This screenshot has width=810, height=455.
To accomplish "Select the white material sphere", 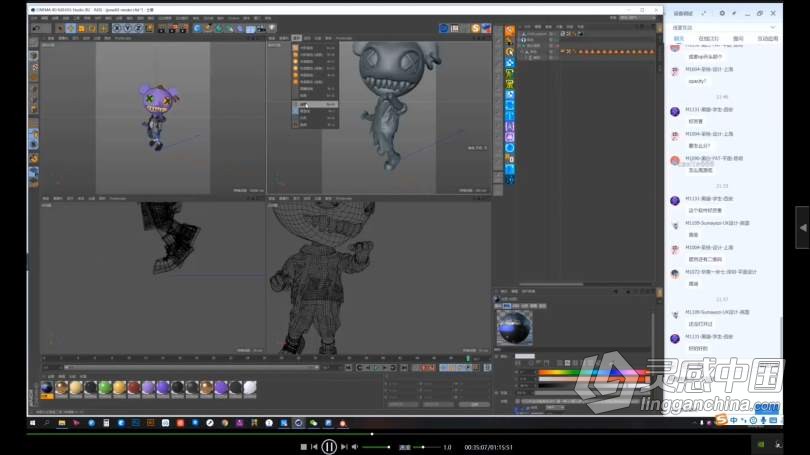I will pos(250,388).
